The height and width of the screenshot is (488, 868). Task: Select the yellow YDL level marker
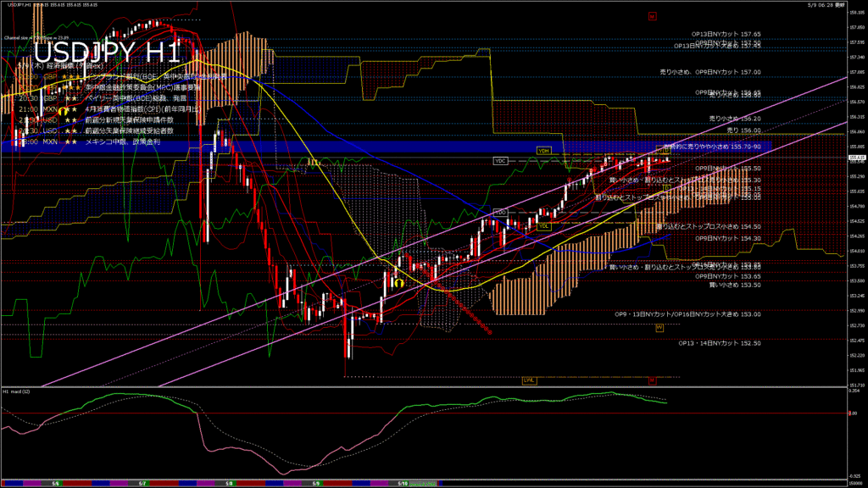coord(543,226)
